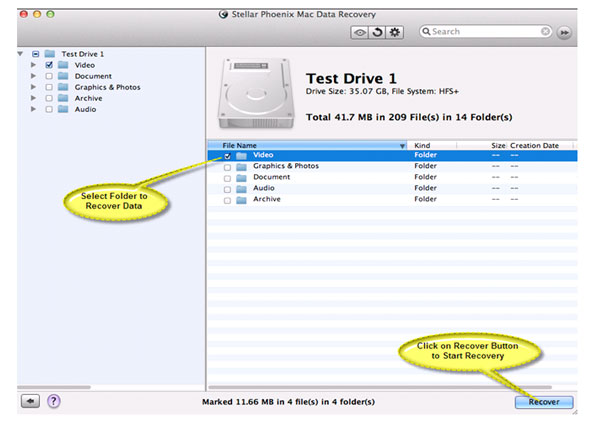The height and width of the screenshot is (421, 590).
Task: Select the Archive row name in file list
Action: (266, 199)
